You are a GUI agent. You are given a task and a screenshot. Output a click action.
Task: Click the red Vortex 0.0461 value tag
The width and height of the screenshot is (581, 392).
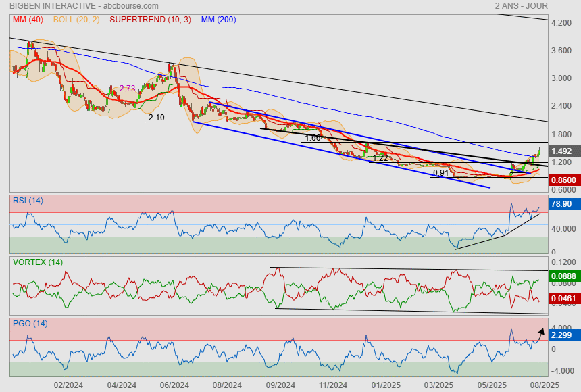tap(563, 297)
